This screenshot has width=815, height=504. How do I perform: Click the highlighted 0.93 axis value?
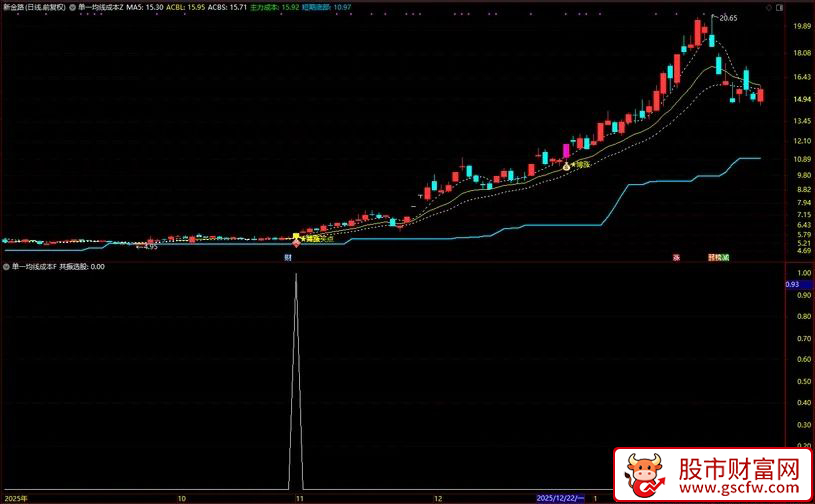pyautogui.click(x=798, y=284)
